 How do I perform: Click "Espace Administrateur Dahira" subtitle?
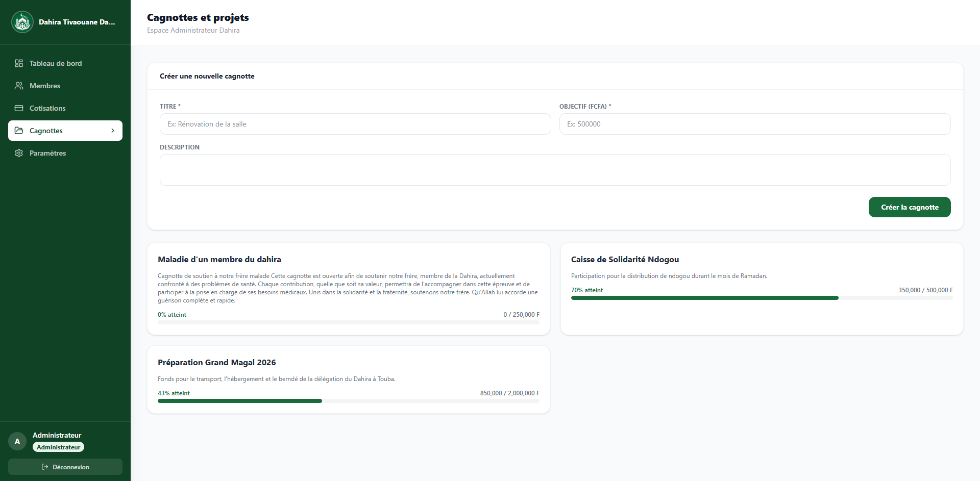coord(193,30)
